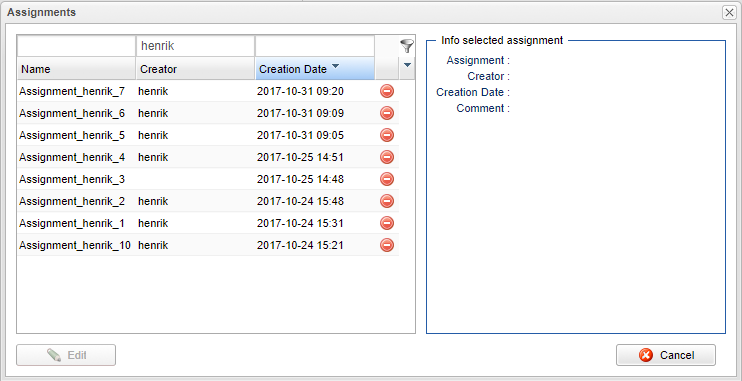Remove Assignment_henrik_3 with its delete icon
The width and height of the screenshot is (742, 381).
(x=387, y=179)
